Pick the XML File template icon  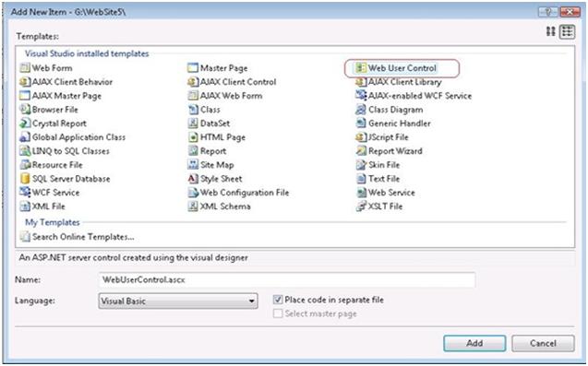25,207
